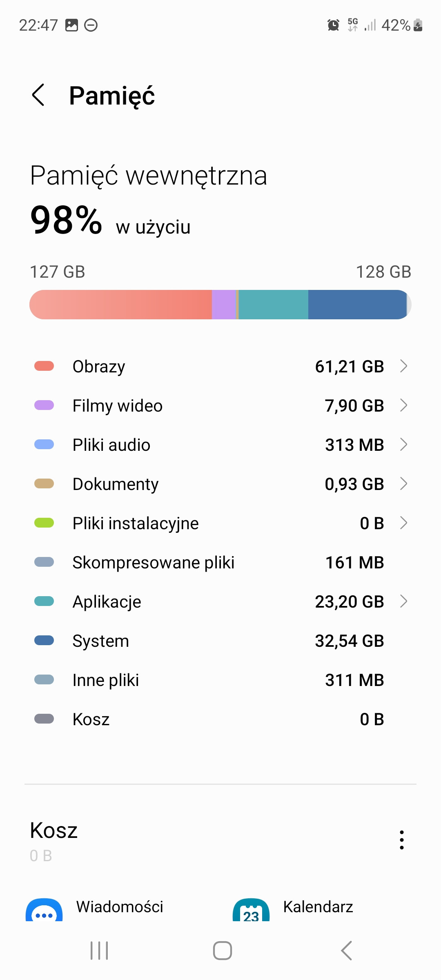The width and height of the screenshot is (441, 980).
Task: Open the Kosz three-dot options menu
Action: (402, 840)
